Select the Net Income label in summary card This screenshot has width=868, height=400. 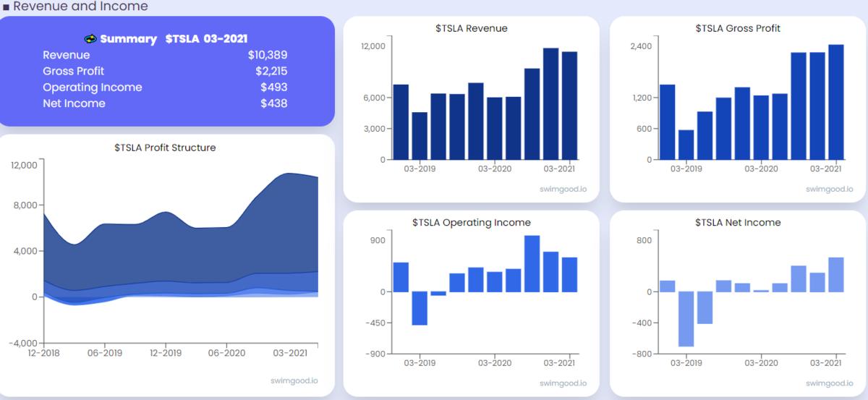[x=74, y=103]
